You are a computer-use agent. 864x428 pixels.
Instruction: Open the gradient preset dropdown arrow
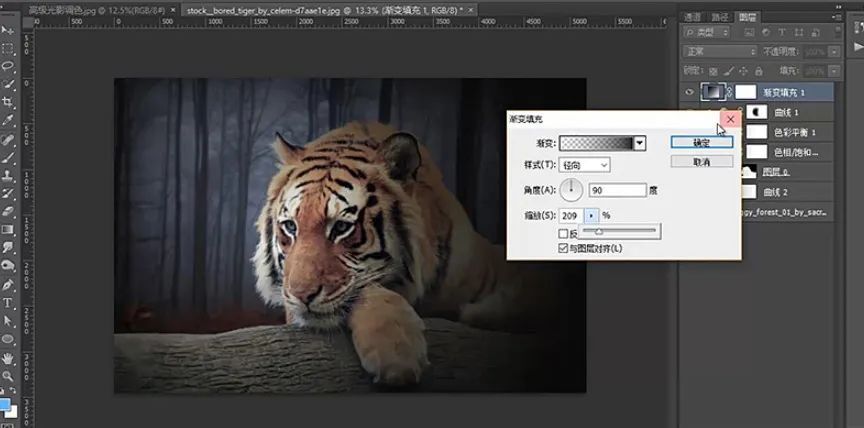(639, 143)
